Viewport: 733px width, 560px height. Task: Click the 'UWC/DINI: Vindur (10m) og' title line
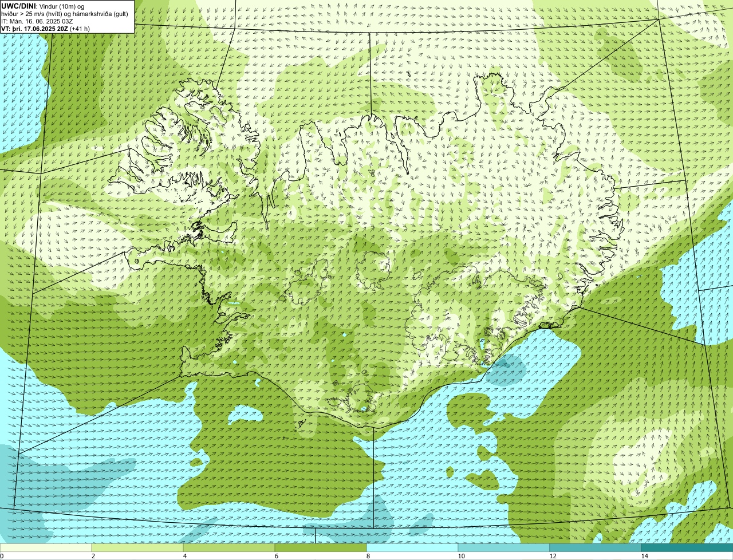43,5
